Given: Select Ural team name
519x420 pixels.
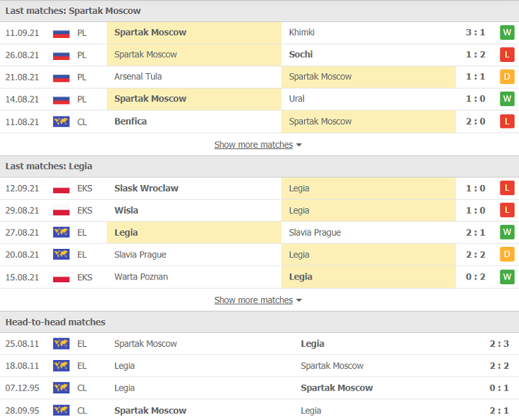Looking at the screenshot, I should coord(297,99).
